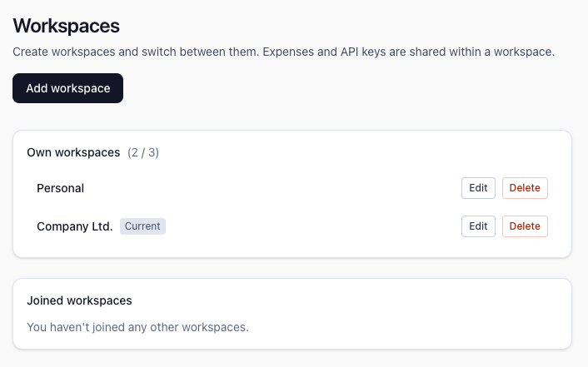Click the "You haven't joined any" message
588x367 pixels.
pos(137,326)
